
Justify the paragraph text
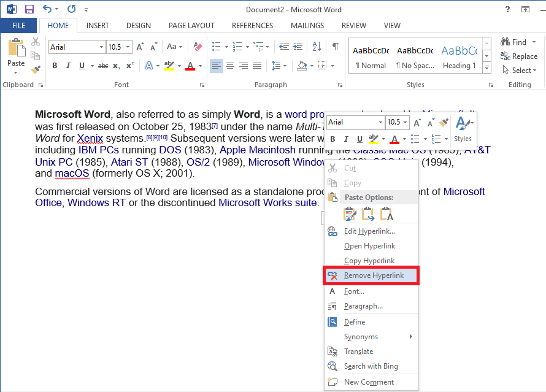click(x=257, y=66)
